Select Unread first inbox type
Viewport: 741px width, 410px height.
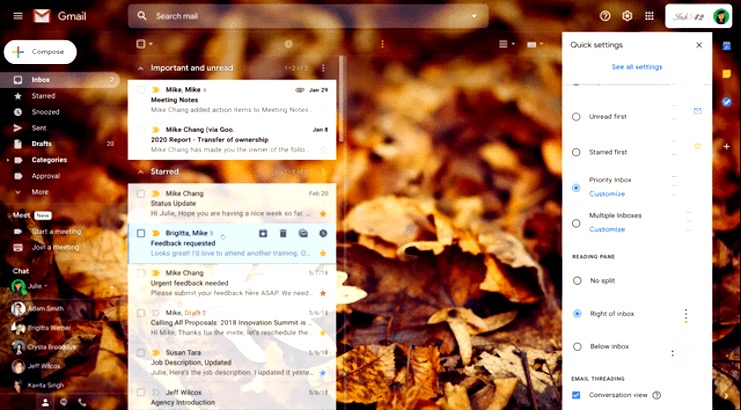tap(576, 117)
